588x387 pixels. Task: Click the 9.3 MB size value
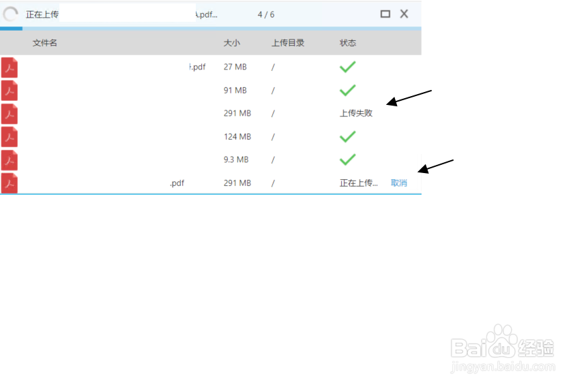(236, 159)
